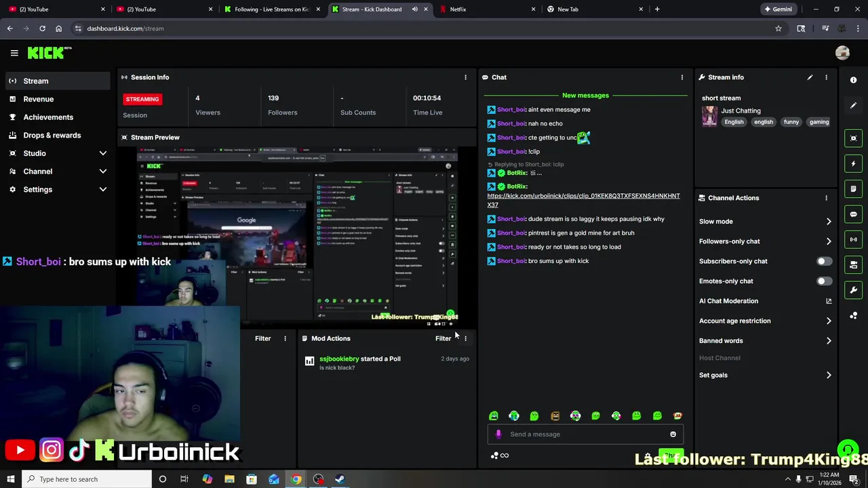
Task: Select Stream in the sidebar
Action: click(x=57, y=81)
